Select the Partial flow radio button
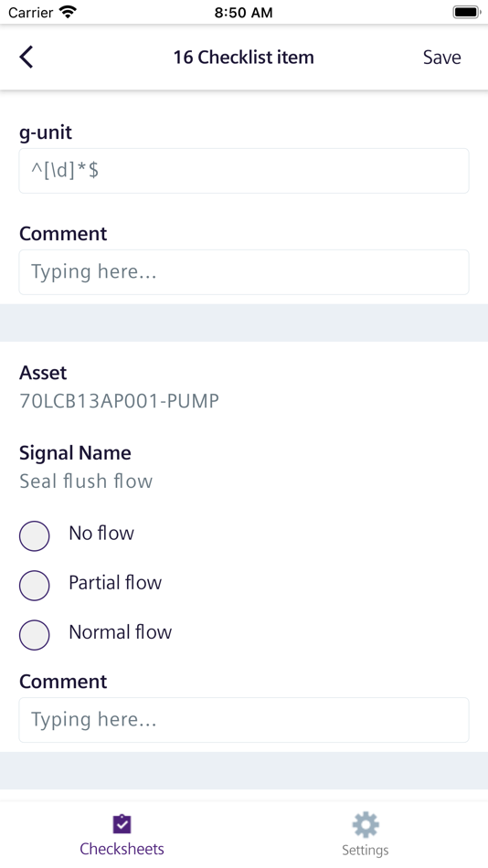Image resolution: width=488 pixels, height=868 pixels. click(x=35, y=585)
